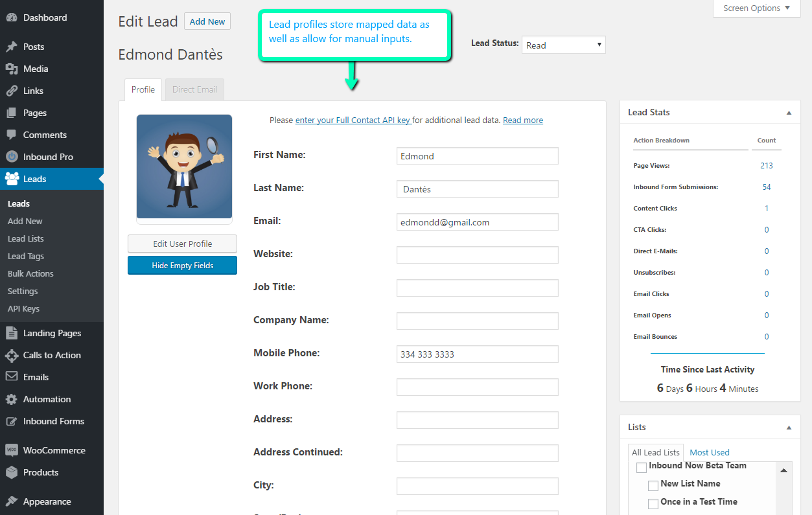Click the Address input field
Screen dimensions: 812x515
point(478,420)
